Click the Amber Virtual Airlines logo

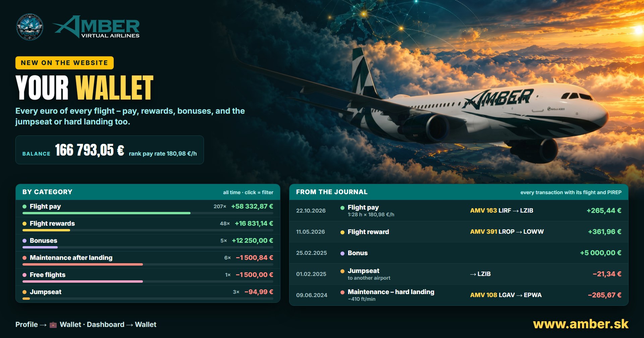pyautogui.click(x=97, y=27)
